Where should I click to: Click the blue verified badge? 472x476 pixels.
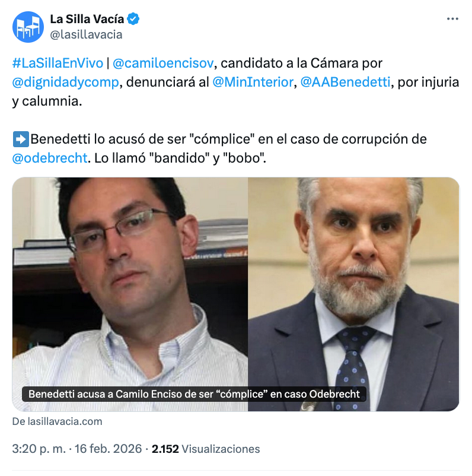coord(133,19)
